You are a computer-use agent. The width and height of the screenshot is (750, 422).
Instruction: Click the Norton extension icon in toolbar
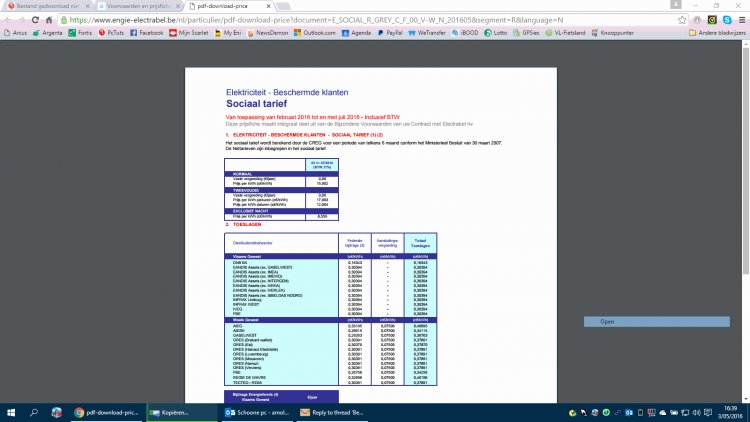click(x=710, y=19)
